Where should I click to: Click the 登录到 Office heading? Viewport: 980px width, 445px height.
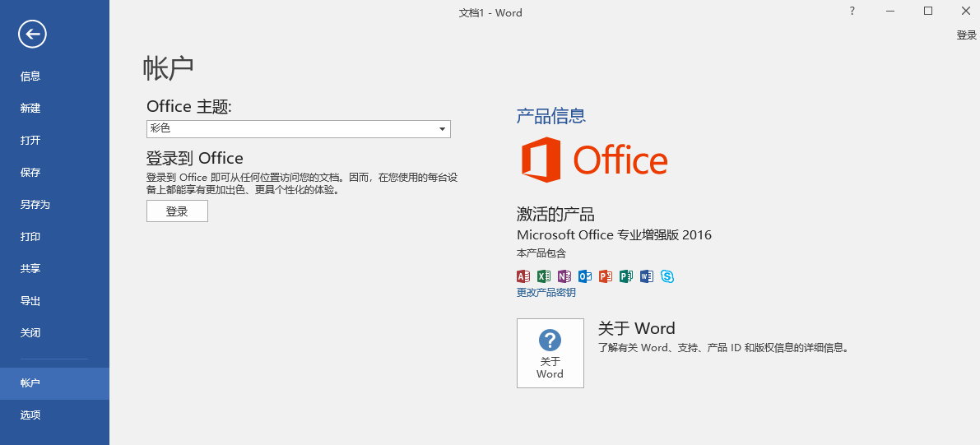[194, 158]
